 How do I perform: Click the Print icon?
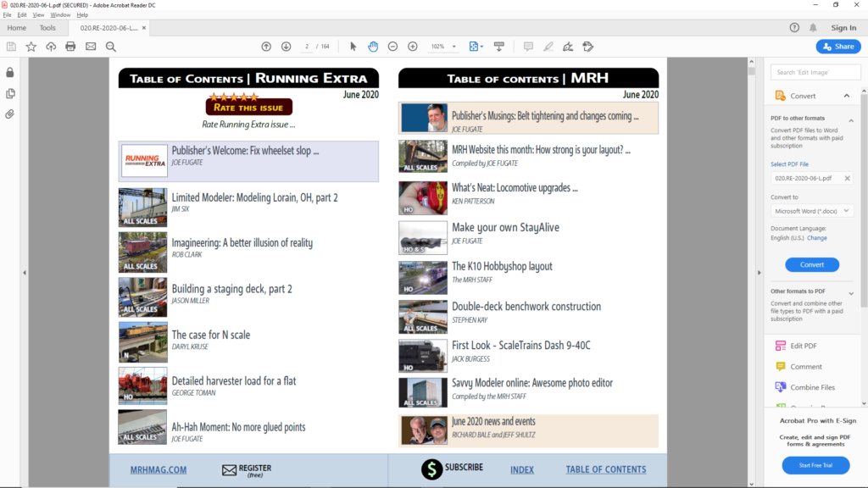pos(70,47)
